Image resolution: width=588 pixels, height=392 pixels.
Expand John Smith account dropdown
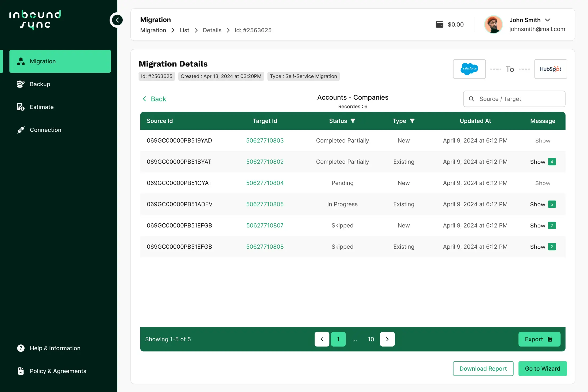[x=547, y=20]
